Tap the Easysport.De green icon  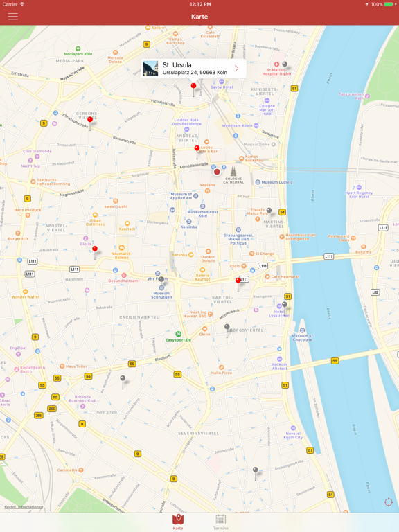tap(178, 334)
